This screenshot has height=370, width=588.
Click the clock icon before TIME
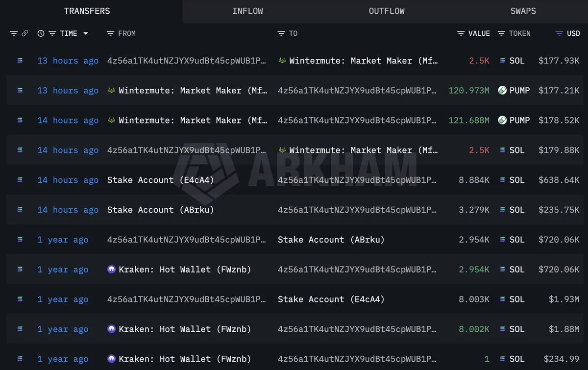tap(41, 33)
